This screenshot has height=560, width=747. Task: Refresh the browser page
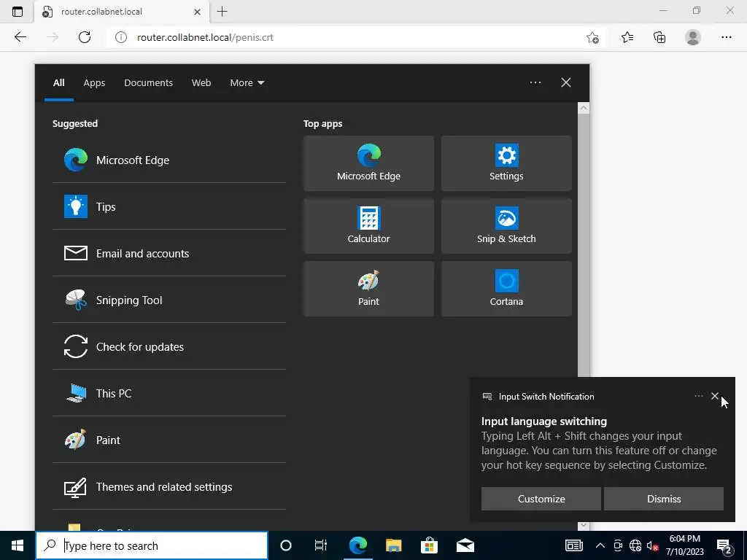(x=85, y=37)
